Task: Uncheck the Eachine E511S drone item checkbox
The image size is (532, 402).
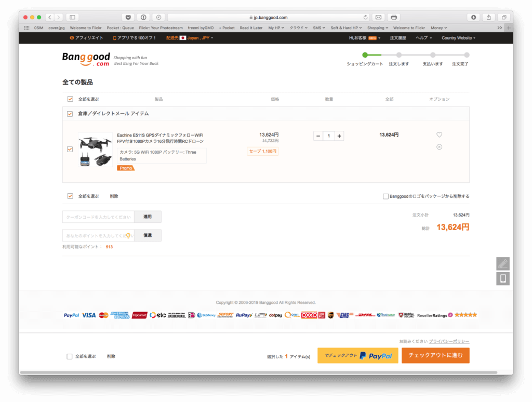Action: pyautogui.click(x=70, y=150)
